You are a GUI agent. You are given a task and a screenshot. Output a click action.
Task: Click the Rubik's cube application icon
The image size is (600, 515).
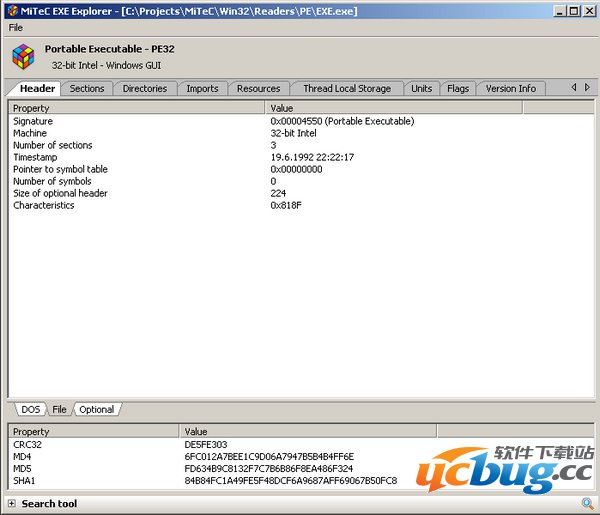coord(23,56)
